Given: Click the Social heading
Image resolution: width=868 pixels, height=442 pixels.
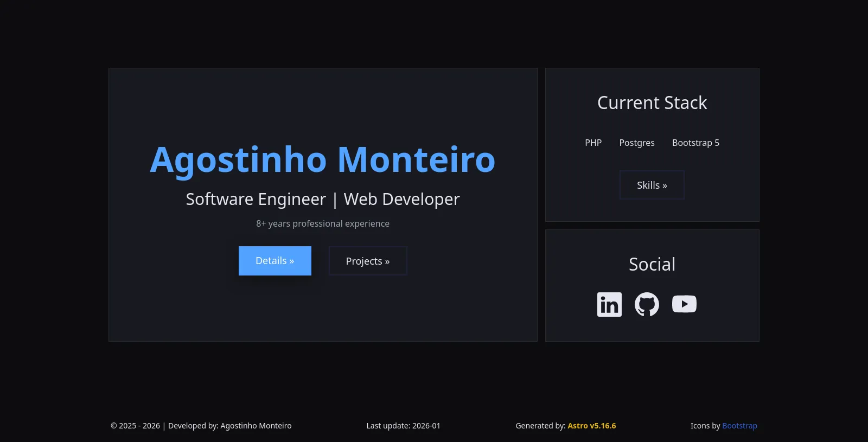Looking at the screenshot, I should 652,264.
